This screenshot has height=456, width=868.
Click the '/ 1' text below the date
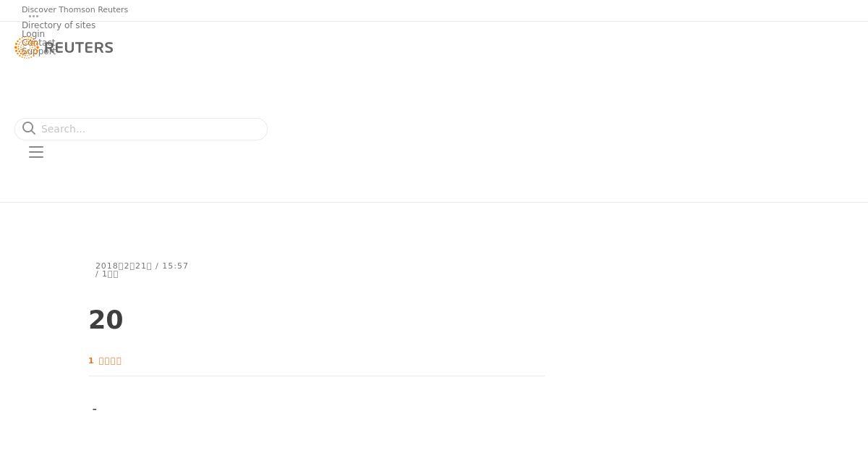(x=106, y=274)
